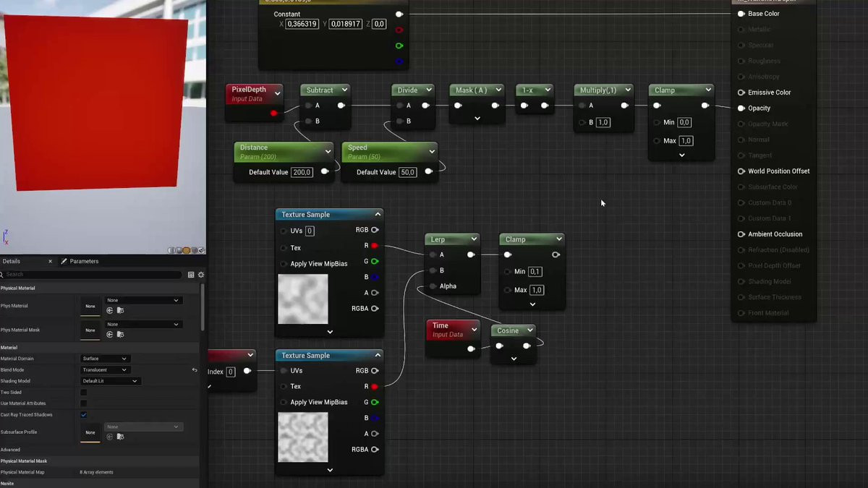Screen dimensions: 868x488
Task: Click the Phys Material None thumbnail
Action: tap(90, 306)
